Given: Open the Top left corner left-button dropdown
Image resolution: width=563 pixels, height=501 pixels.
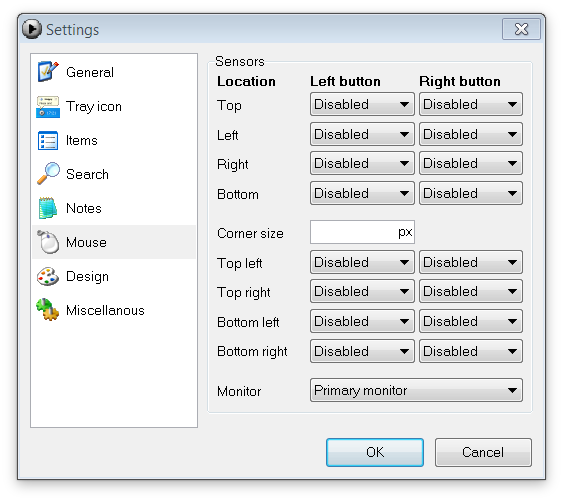Looking at the screenshot, I should [x=362, y=262].
